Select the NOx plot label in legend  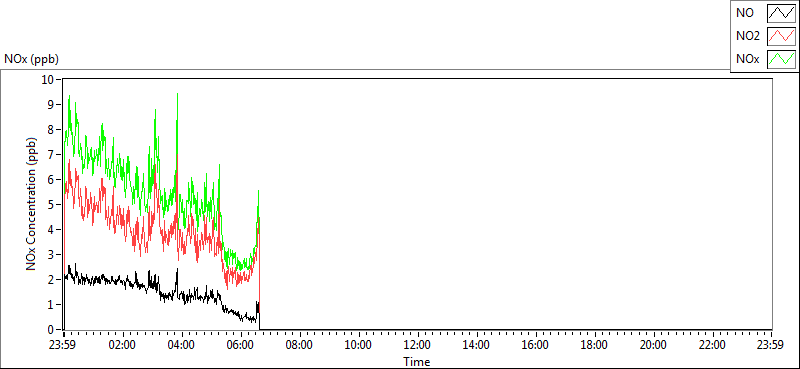[x=747, y=59]
